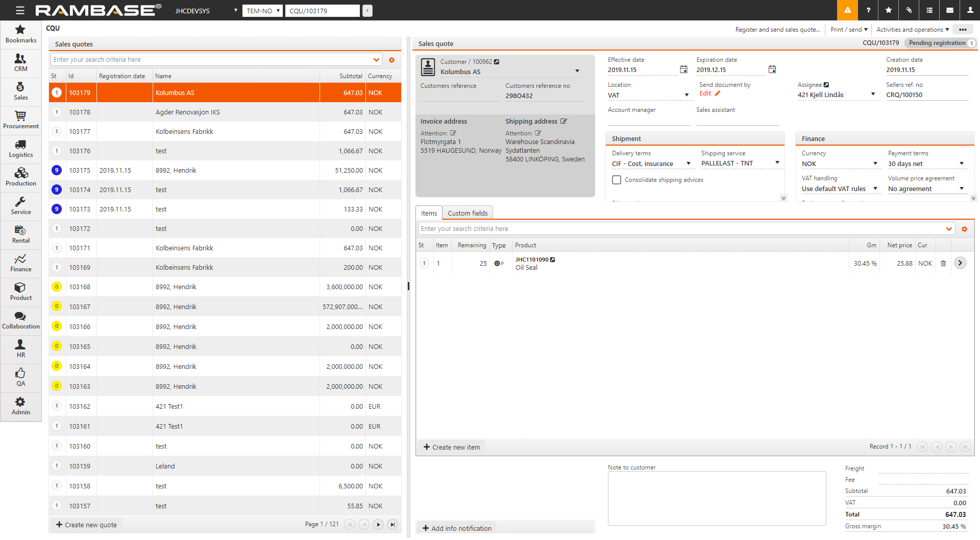
Task: Open the Collaboration module
Action: pyautogui.click(x=20, y=320)
